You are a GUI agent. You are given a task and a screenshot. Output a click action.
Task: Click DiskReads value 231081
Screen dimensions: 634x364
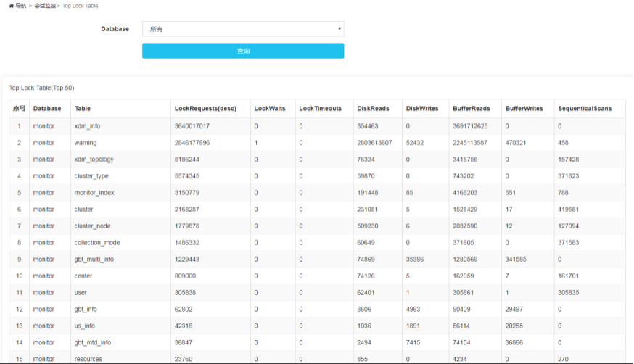pos(368,210)
